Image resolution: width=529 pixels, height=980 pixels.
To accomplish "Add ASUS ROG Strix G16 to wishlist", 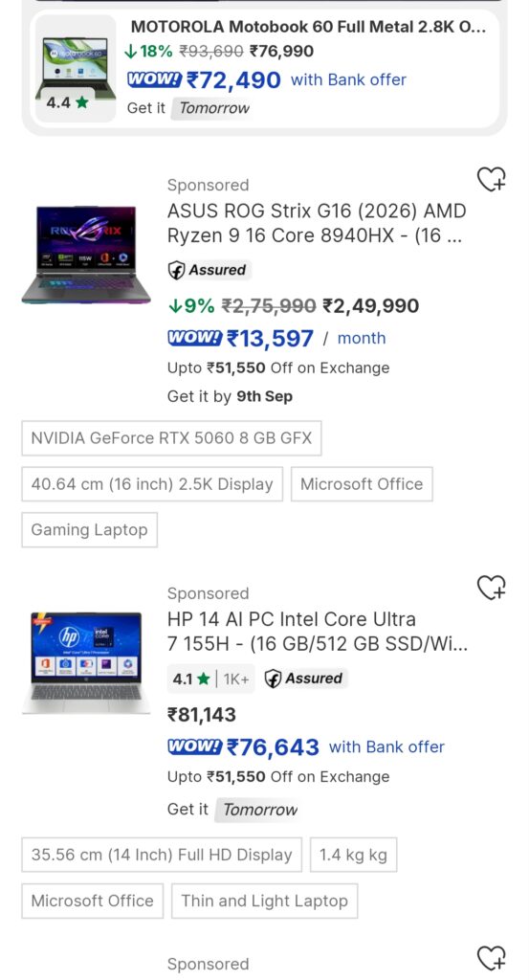I will tap(492, 179).
